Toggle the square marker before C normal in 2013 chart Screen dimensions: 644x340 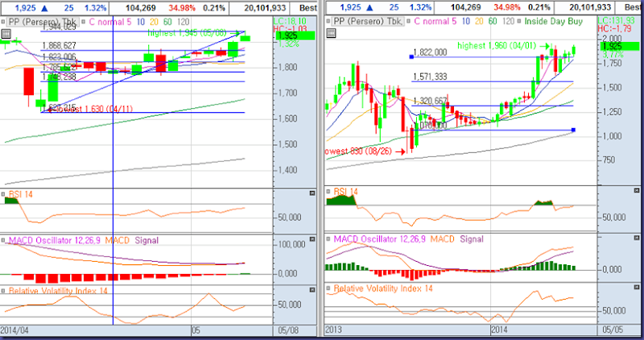click(x=409, y=21)
